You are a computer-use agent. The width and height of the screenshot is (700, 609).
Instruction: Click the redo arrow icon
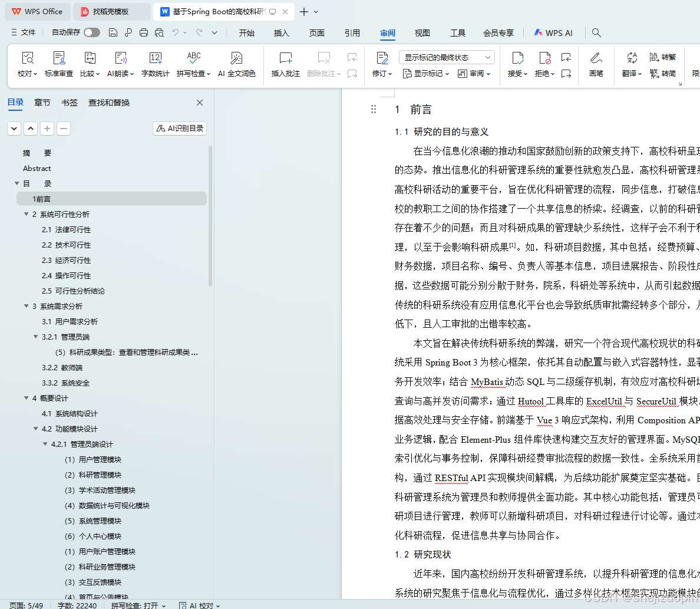point(199,32)
